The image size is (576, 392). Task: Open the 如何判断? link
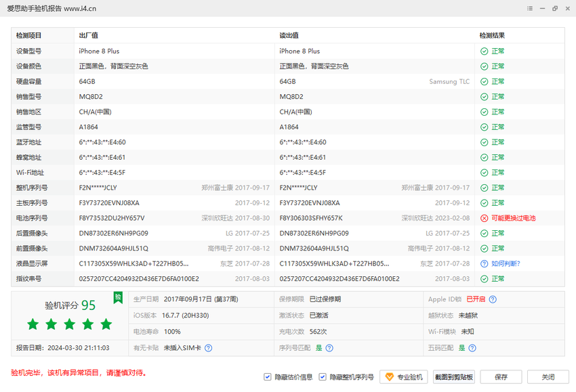click(506, 263)
